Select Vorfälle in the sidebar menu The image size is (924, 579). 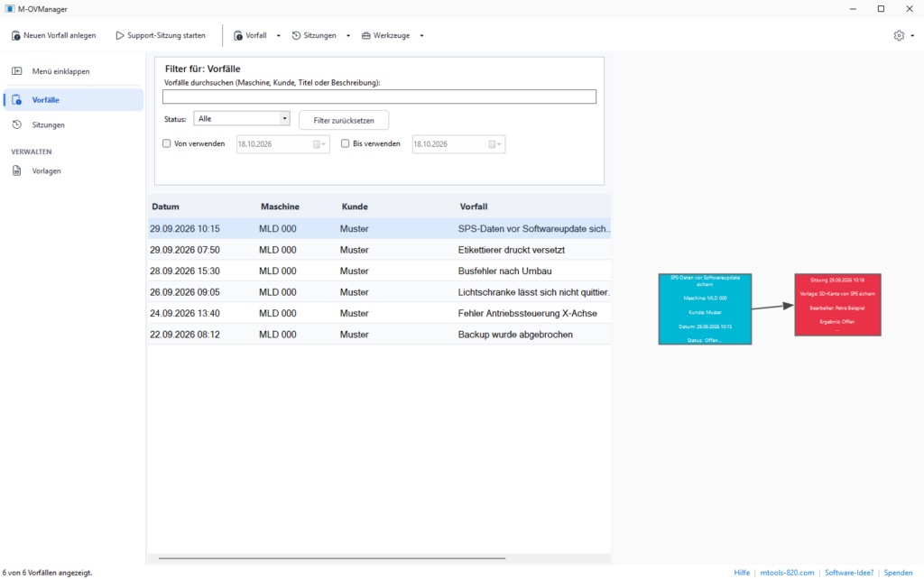74,100
